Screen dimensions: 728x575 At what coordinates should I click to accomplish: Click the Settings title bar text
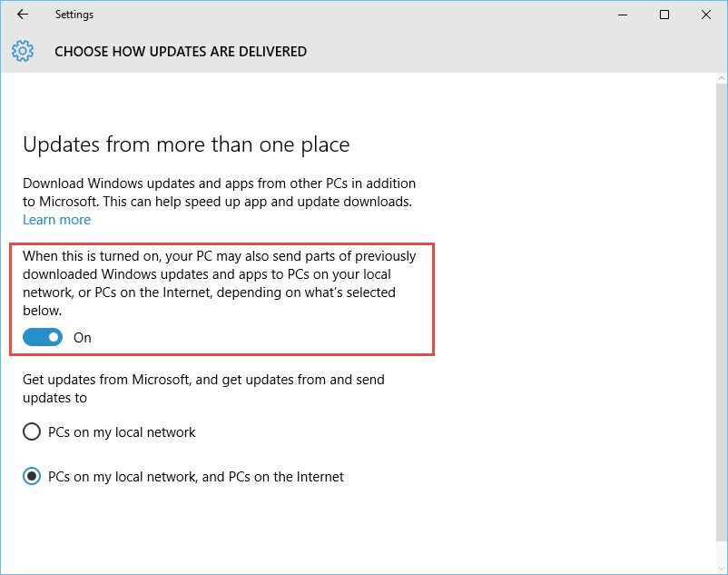pyautogui.click(x=74, y=14)
